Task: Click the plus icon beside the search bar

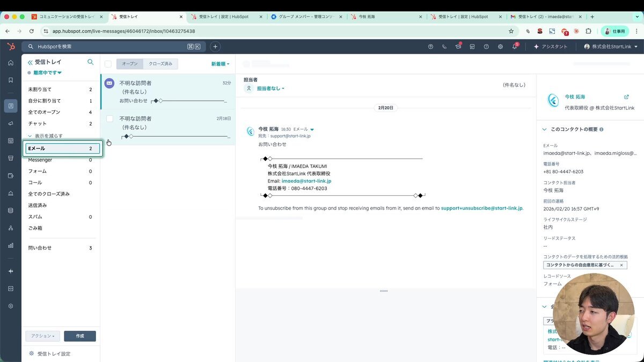Action: click(x=215, y=47)
